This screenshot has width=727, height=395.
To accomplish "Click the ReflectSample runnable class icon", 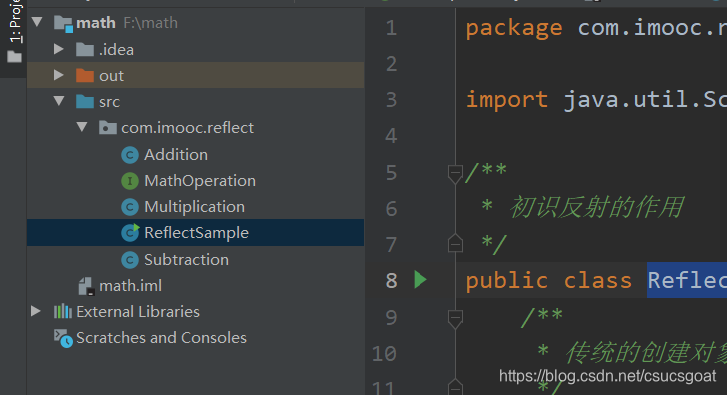I will (x=130, y=232).
